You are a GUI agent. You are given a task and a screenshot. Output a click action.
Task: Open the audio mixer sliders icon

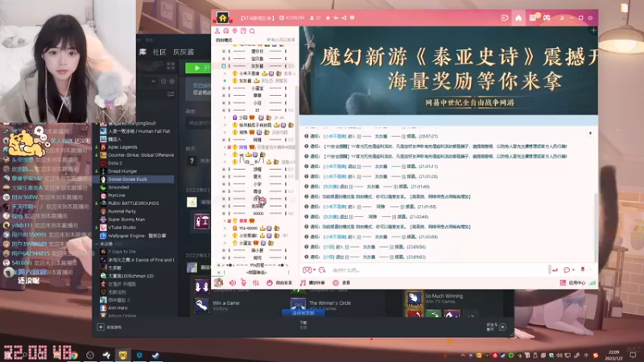point(256,283)
